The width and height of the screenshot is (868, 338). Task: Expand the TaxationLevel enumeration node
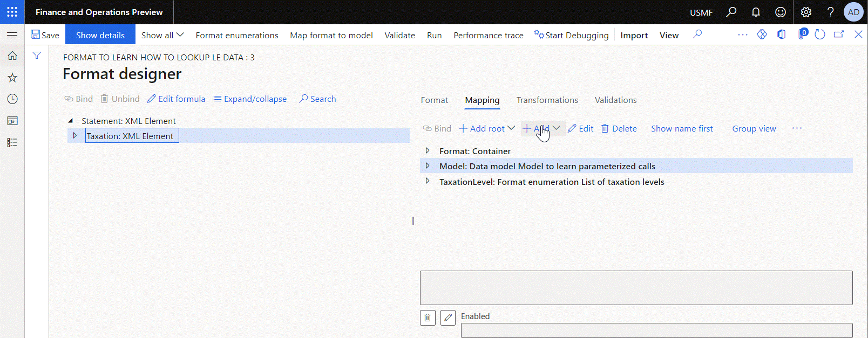[x=428, y=181]
